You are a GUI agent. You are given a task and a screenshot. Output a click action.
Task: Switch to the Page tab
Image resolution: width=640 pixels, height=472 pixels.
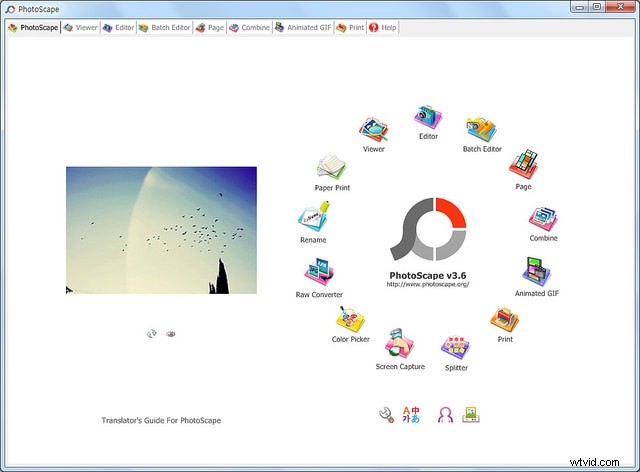(x=208, y=28)
